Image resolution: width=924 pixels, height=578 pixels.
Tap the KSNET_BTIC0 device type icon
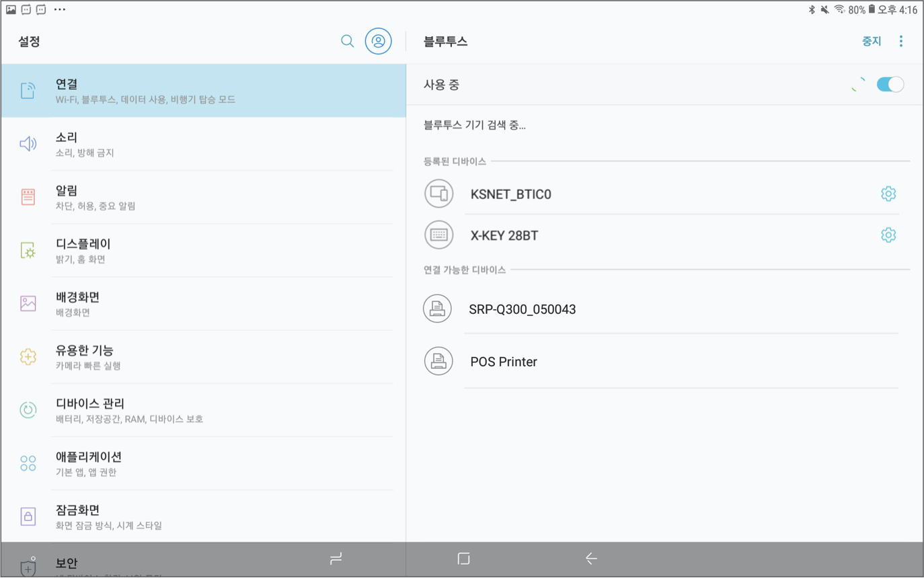point(438,194)
